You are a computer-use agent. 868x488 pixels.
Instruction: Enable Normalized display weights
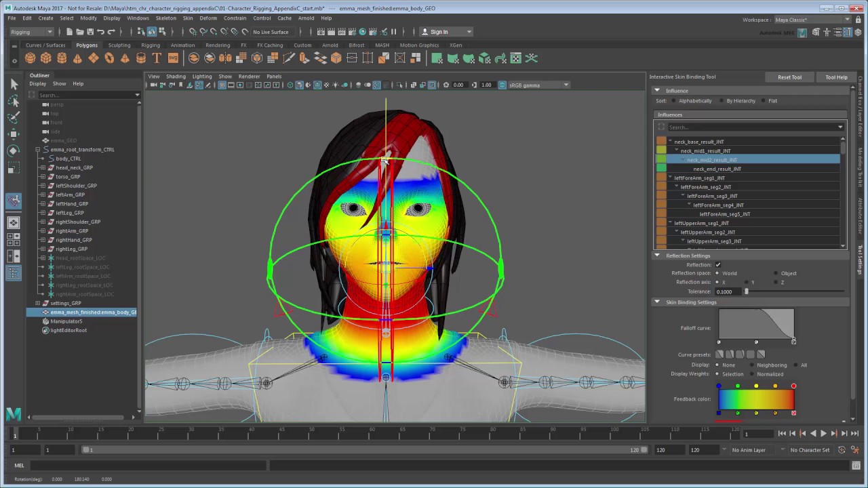tap(751, 374)
